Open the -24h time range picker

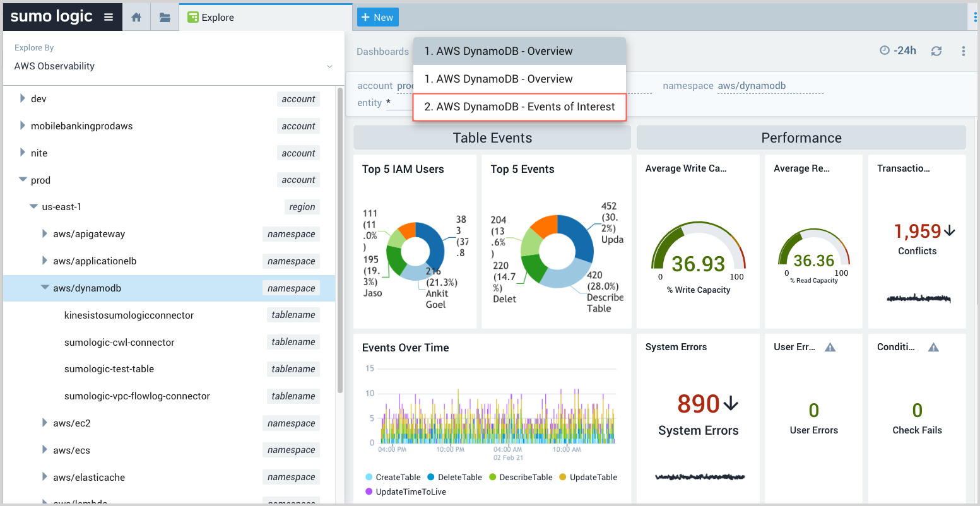point(898,50)
